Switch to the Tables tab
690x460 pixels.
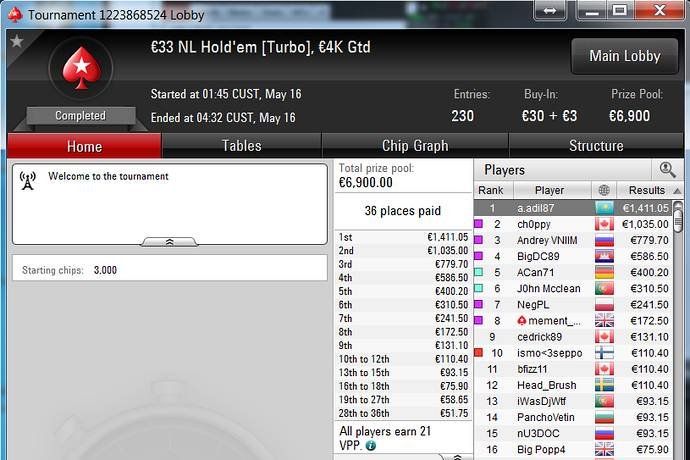(242, 146)
